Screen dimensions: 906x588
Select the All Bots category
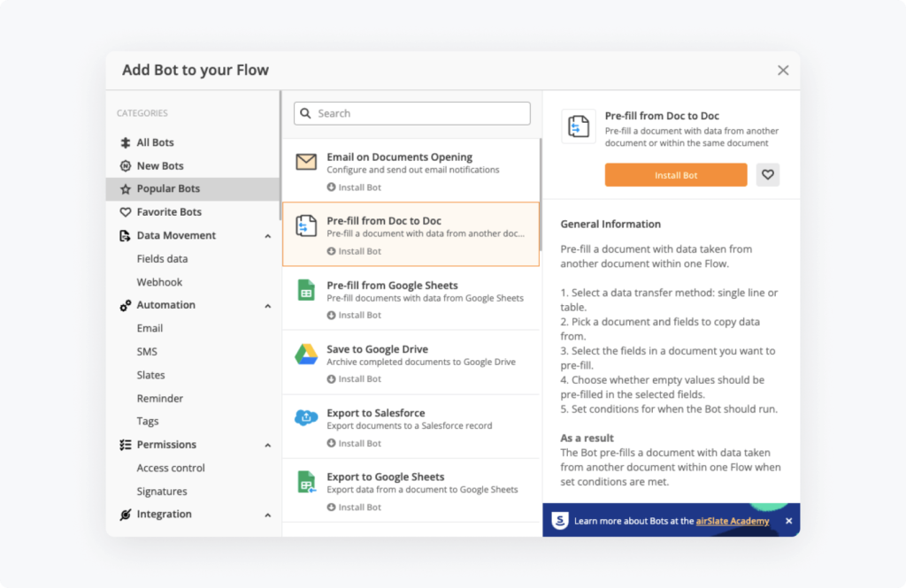tap(155, 142)
